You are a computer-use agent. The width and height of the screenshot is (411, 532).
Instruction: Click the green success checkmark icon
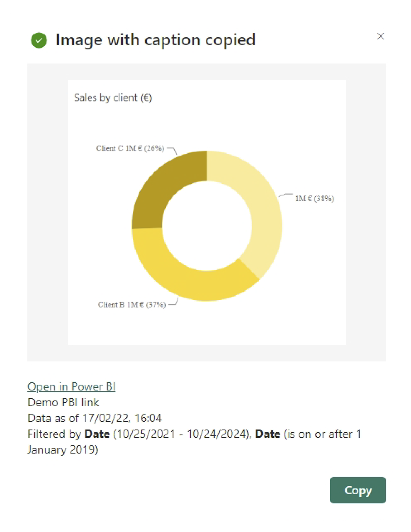39,40
